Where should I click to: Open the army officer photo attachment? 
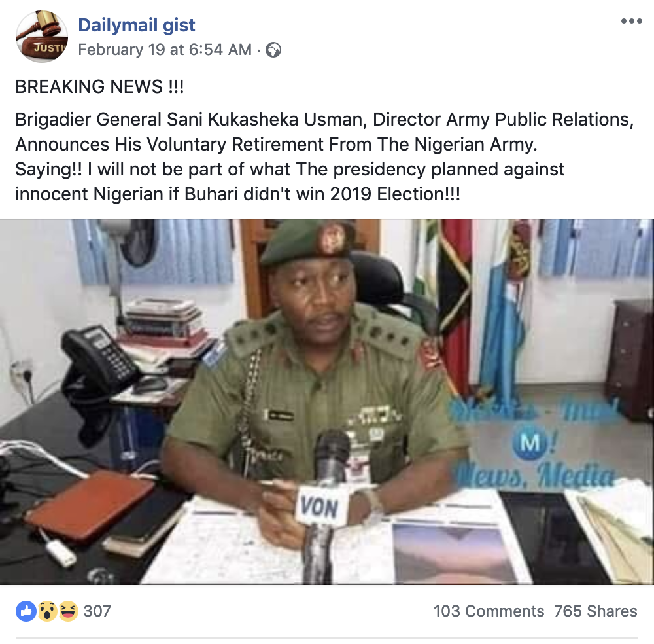pos(327,401)
